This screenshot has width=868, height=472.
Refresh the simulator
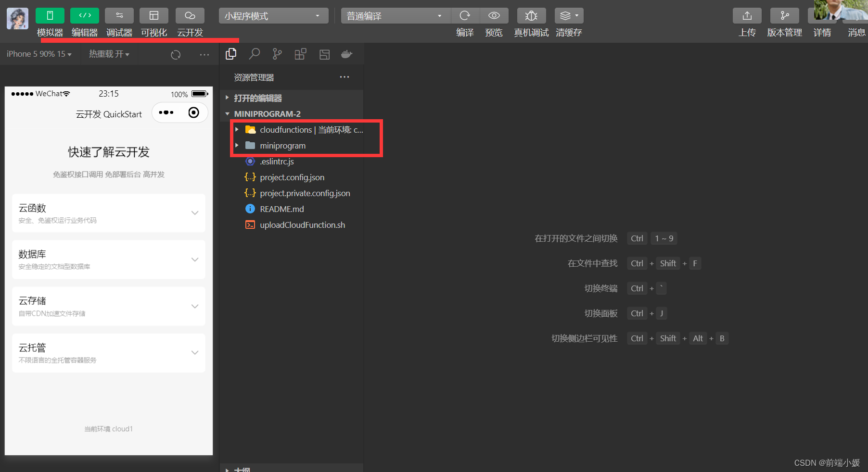176,55
